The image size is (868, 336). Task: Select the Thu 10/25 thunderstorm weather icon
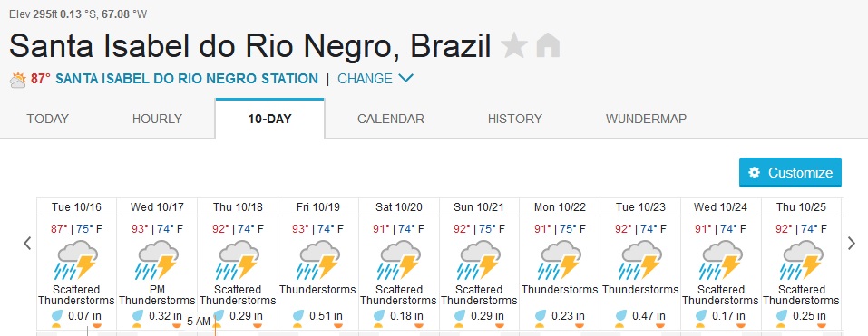(x=801, y=260)
